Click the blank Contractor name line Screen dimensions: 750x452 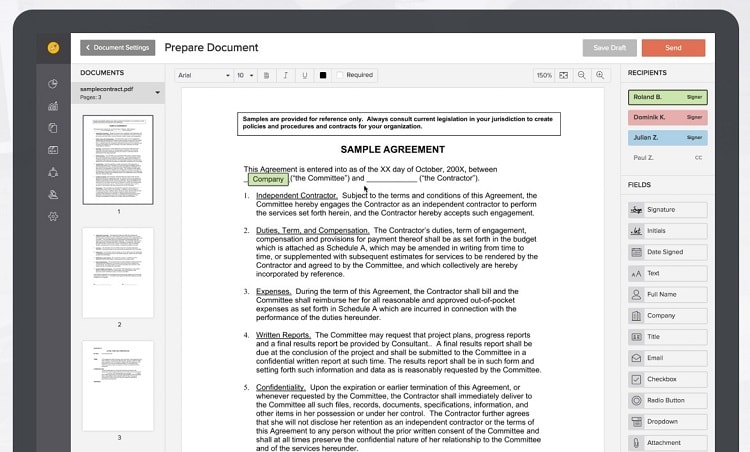click(392, 179)
